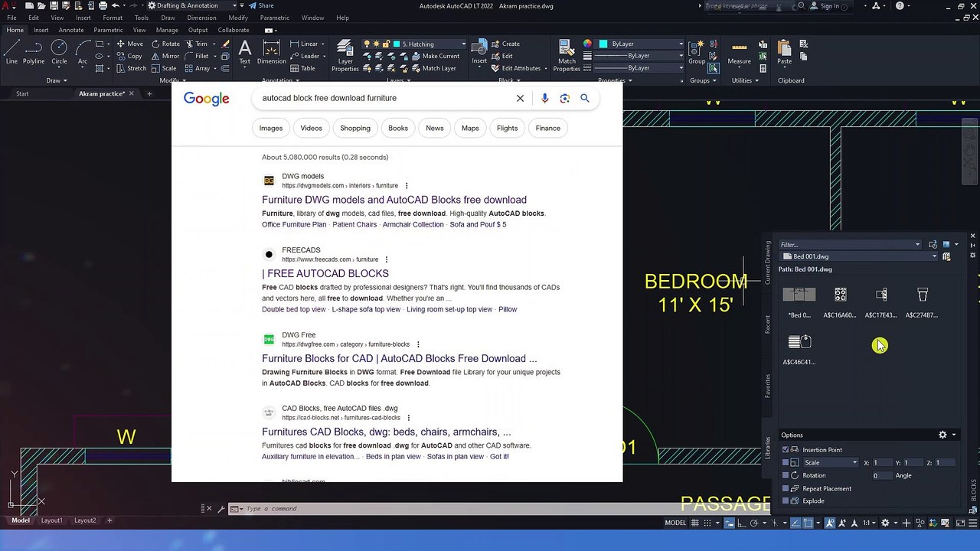
Task: Select the Dimension tool
Action: [x=271, y=52]
